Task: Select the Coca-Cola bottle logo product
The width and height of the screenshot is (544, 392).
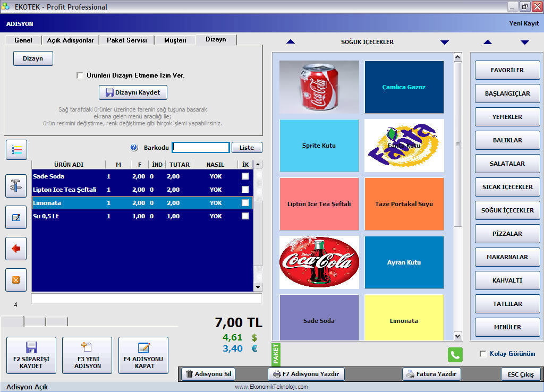Action: tap(319, 262)
